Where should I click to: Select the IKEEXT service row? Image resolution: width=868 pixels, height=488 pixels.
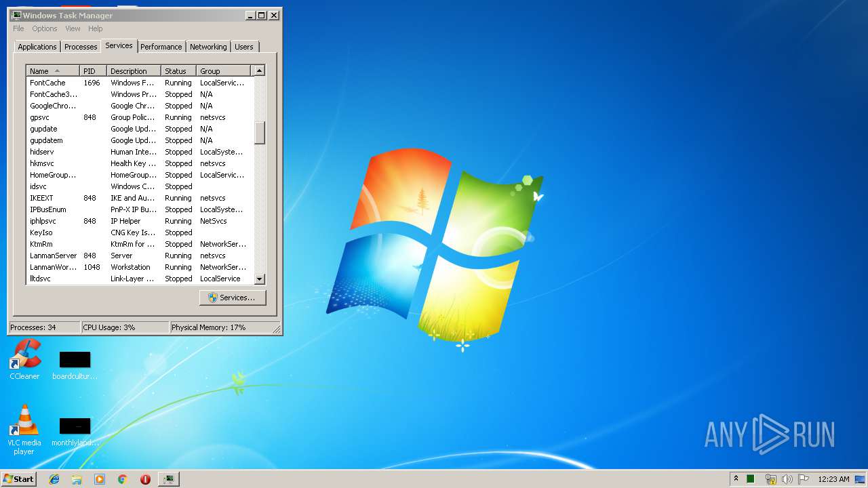140,198
